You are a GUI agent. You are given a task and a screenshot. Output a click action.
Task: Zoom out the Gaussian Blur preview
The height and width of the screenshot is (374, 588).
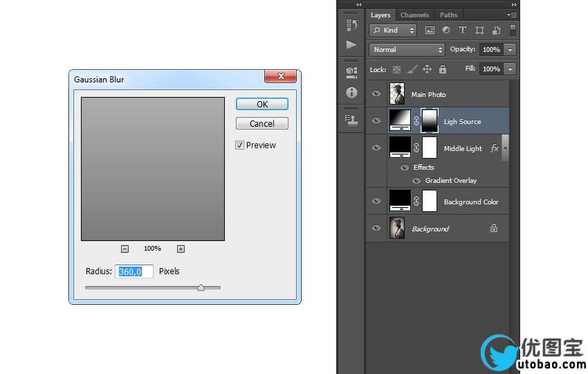125,249
